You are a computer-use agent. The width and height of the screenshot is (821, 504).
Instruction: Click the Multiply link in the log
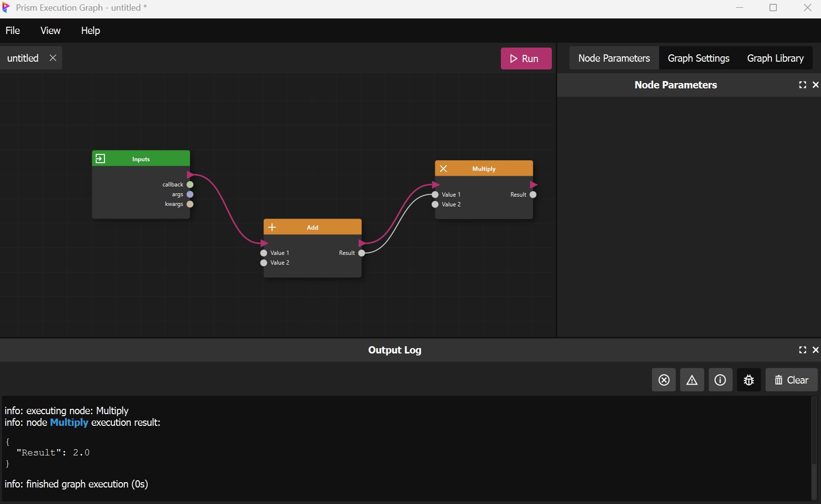coord(69,422)
